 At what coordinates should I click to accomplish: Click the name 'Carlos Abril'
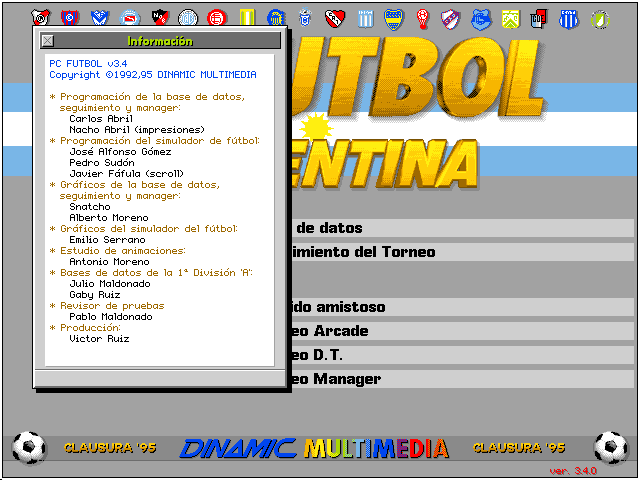coord(101,119)
